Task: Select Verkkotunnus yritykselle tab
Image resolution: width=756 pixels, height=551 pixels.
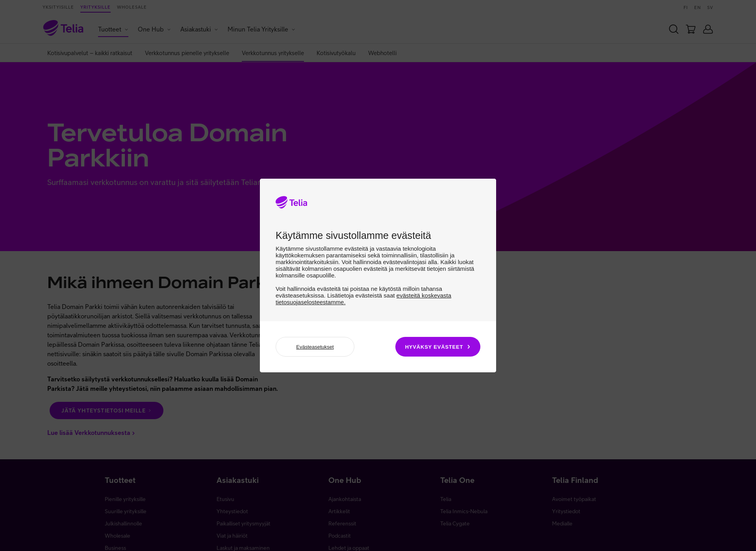Action: (x=272, y=53)
